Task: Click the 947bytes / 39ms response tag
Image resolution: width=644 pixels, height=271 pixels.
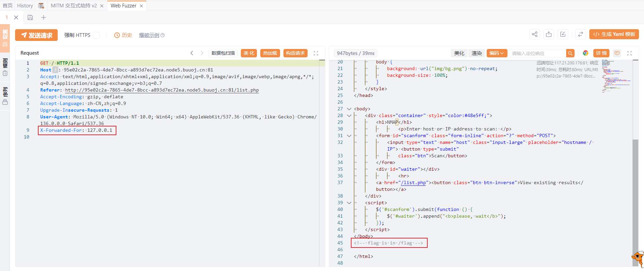Action: [x=356, y=53]
